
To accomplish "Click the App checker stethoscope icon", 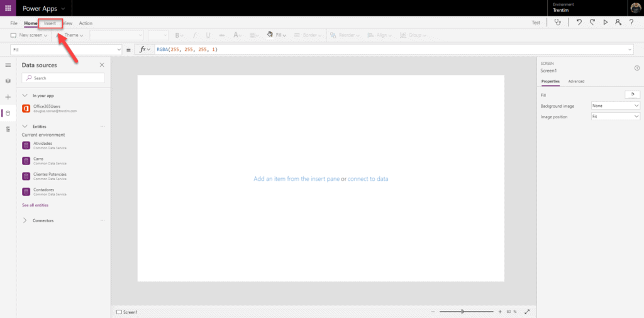I will point(557,22).
